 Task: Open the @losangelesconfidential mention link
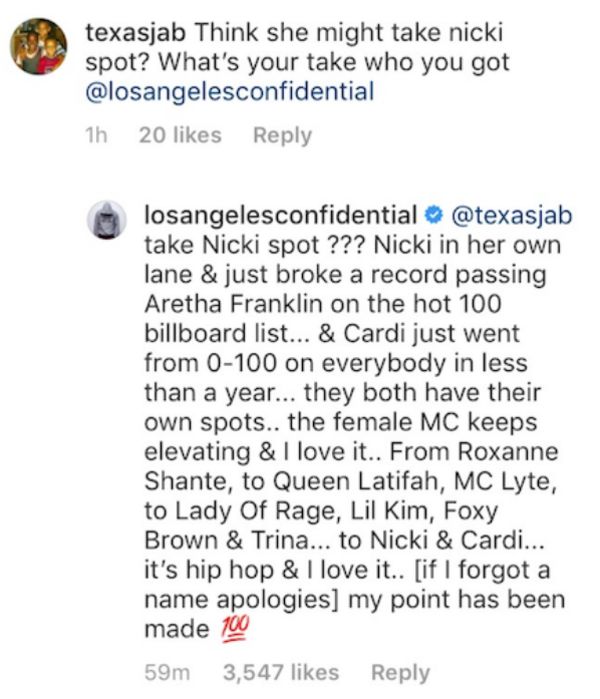click(230, 91)
